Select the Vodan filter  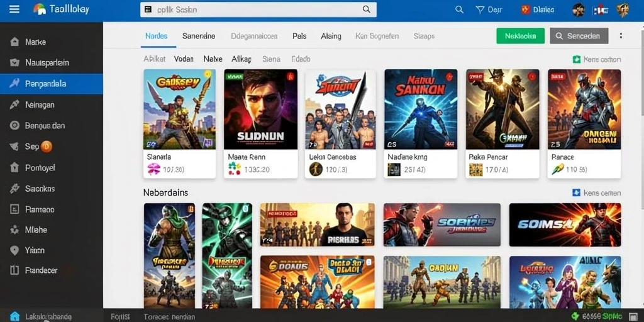pyautogui.click(x=184, y=59)
